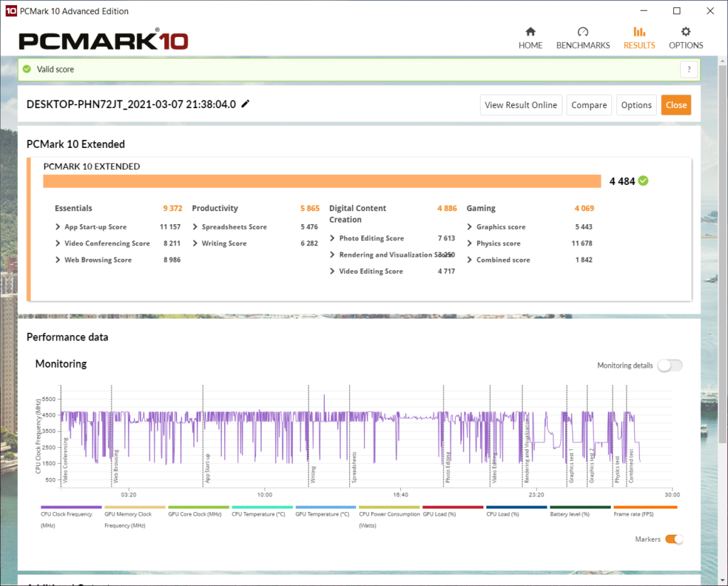Click the Productivity score 5 865
728x586 pixels.
[x=310, y=208]
